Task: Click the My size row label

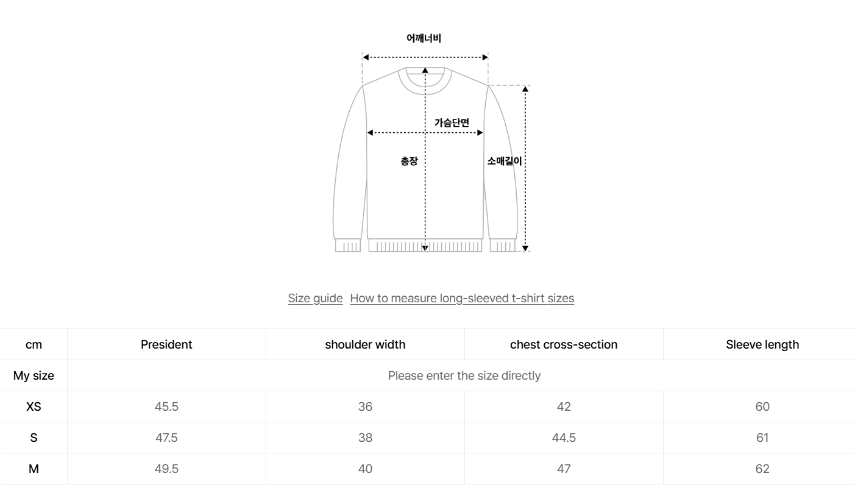Action: tap(34, 375)
